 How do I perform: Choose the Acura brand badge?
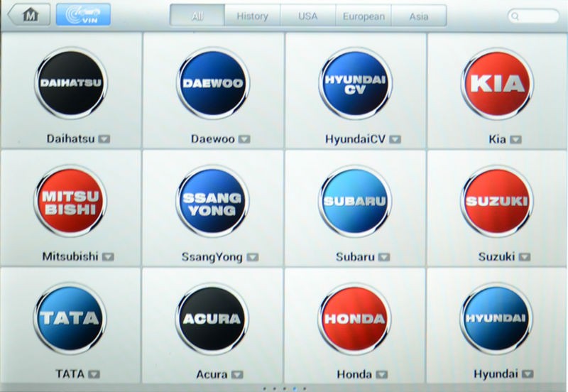click(212, 319)
